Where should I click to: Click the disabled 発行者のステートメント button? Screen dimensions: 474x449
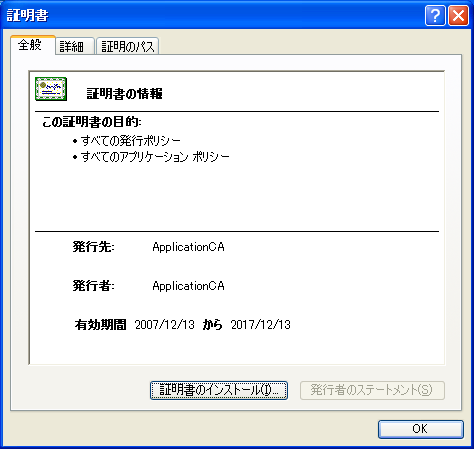pos(372,390)
